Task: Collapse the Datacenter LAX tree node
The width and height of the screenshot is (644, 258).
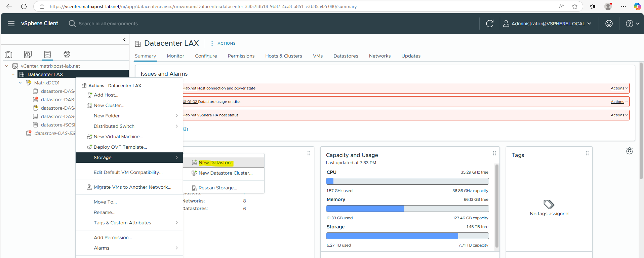Action: 13,74
